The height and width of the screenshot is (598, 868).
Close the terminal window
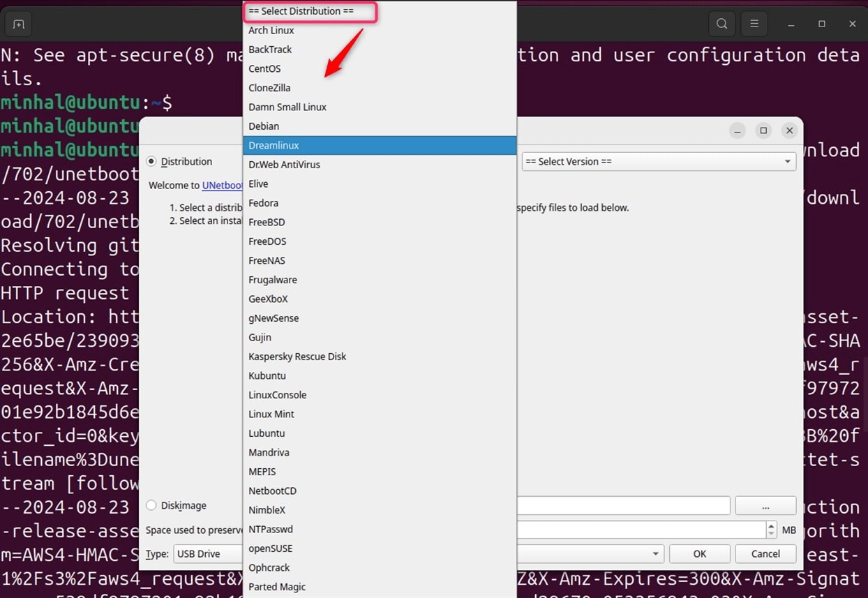tap(853, 24)
